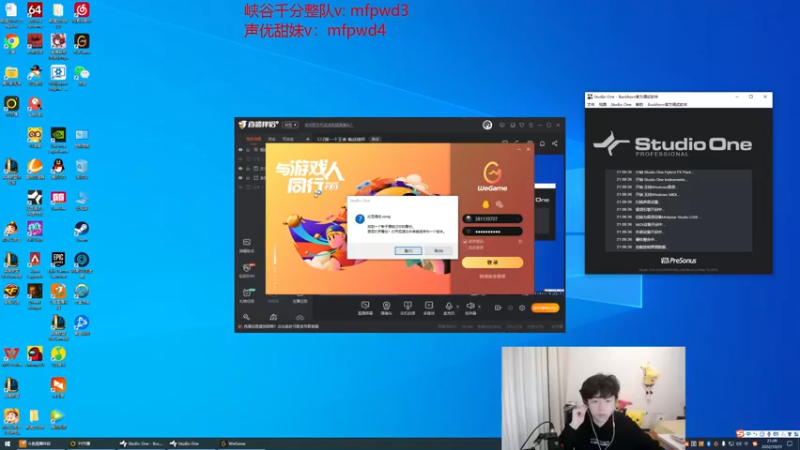Click the share icon in streaming app
800x450 pixels.
555,143
